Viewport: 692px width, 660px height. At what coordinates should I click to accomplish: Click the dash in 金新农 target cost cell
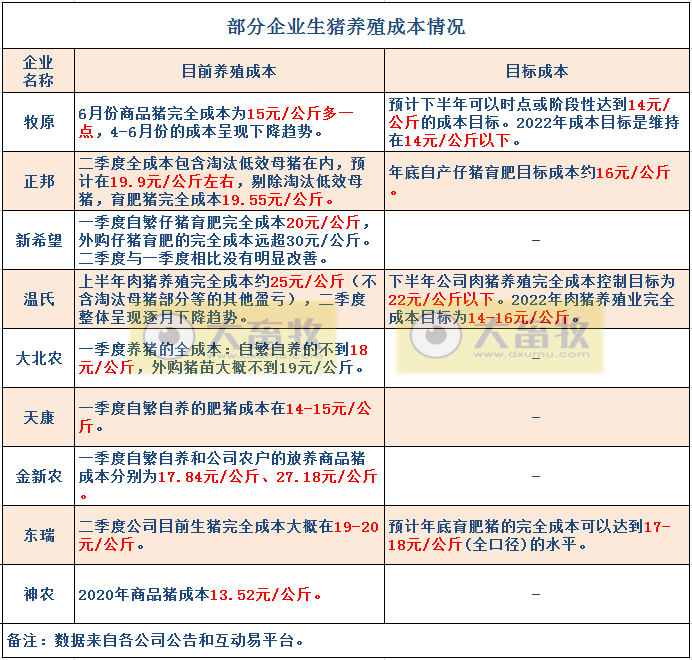(536, 476)
